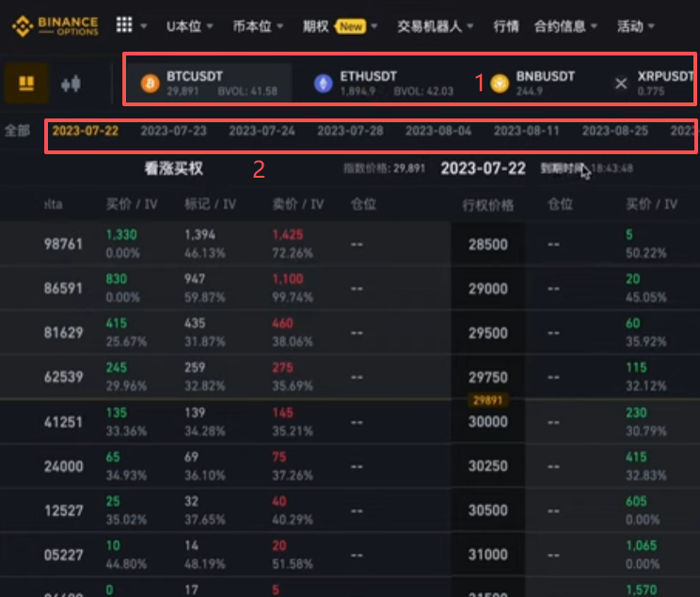Click the Binance Options logo

[x=55, y=26]
